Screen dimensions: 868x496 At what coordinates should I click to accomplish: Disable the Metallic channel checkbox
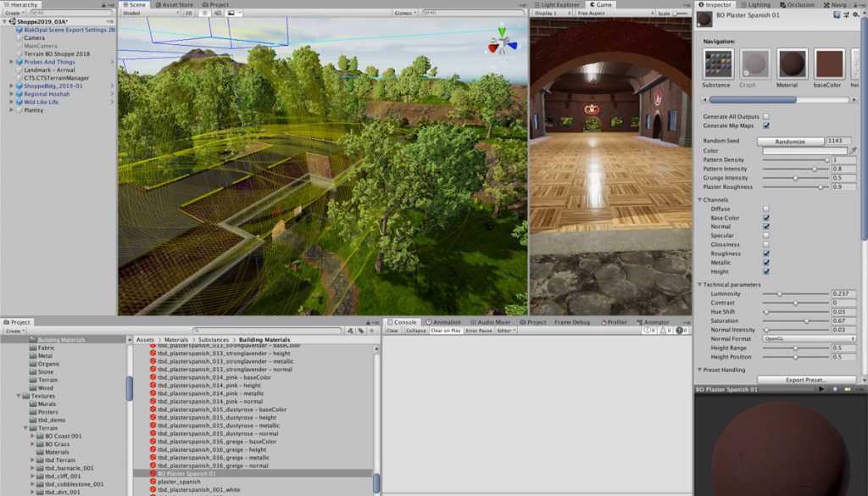(x=766, y=262)
